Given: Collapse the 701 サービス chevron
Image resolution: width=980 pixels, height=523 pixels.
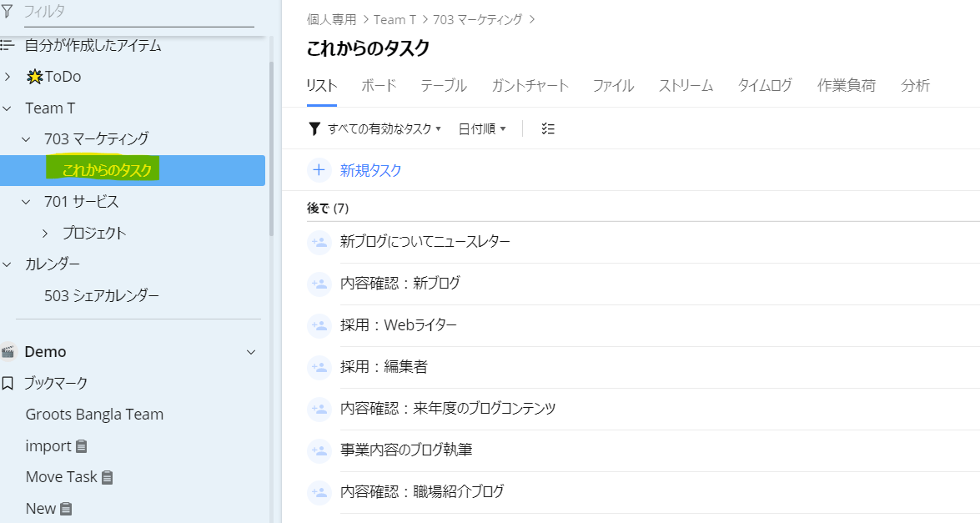Looking at the screenshot, I should pos(26,201).
